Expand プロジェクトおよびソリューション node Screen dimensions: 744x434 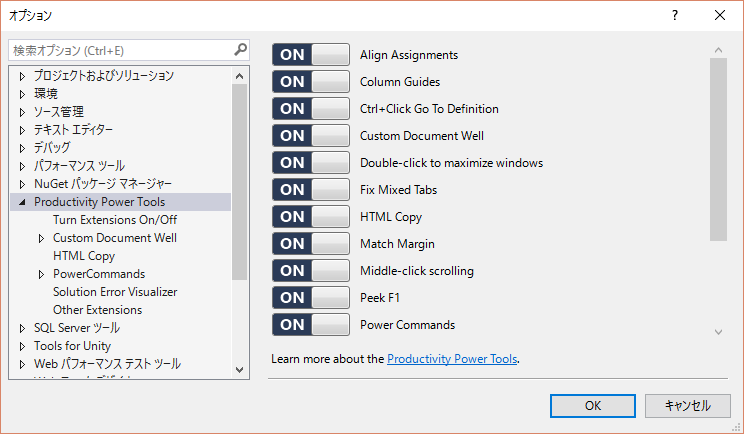22,76
